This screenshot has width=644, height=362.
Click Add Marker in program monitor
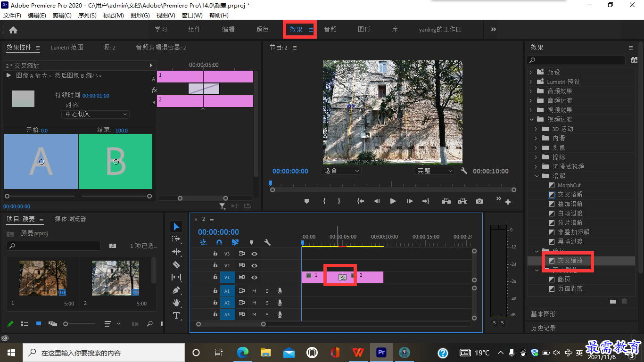coord(306,201)
